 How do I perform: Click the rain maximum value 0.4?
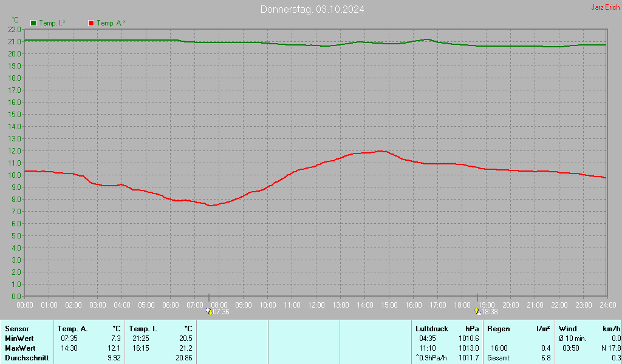click(546, 348)
